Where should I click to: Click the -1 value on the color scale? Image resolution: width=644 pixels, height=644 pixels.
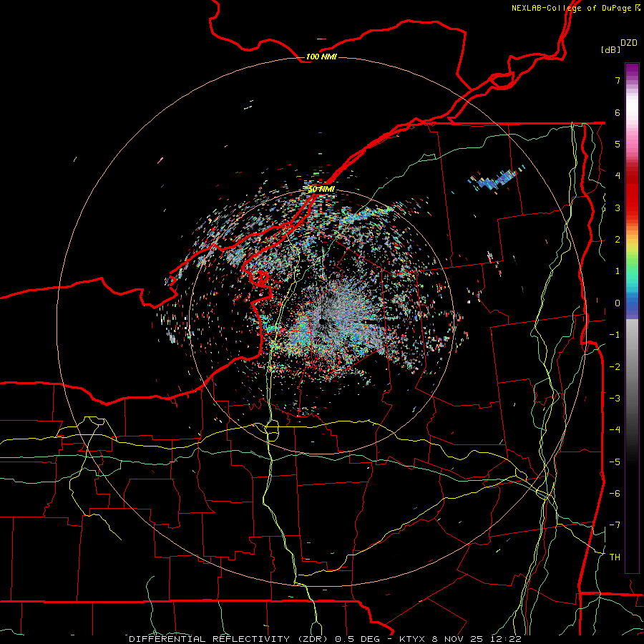[x=615, y=335]
